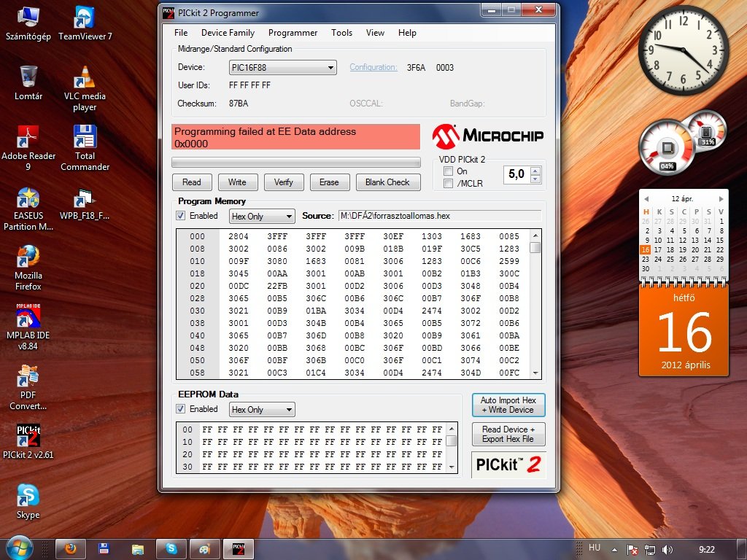Click the 9:22 taskbar clock

(x=707, y=550)
